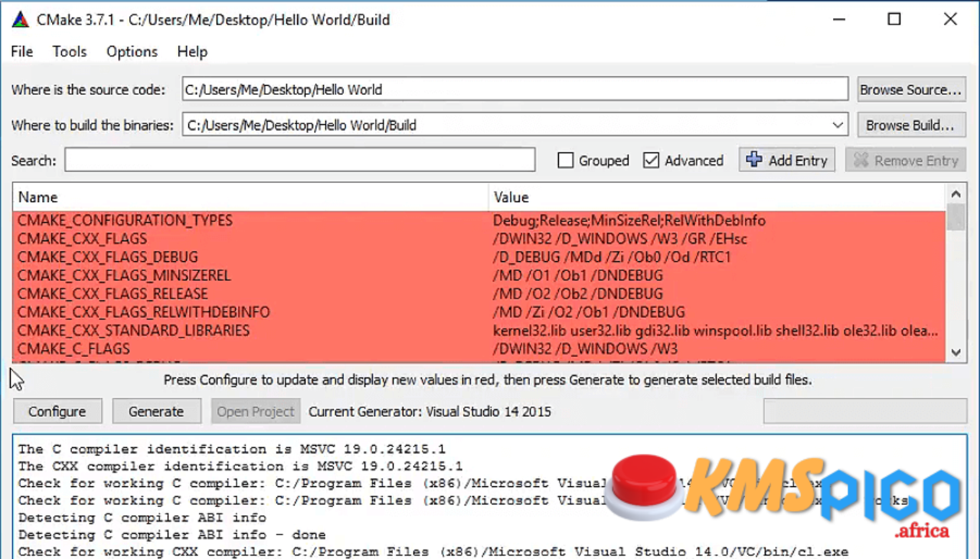Click the CMake logo icon in title bar
Screen dimensions: 980x559
point(21,20)
